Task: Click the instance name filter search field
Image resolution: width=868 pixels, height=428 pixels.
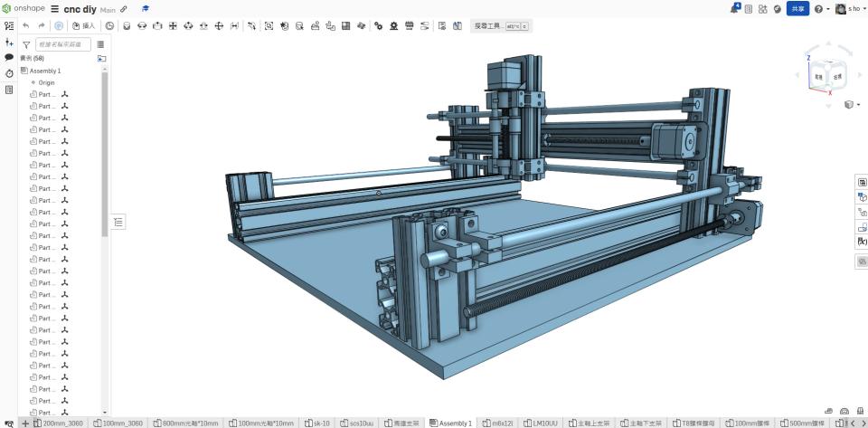Action: (x=63, y=43)
